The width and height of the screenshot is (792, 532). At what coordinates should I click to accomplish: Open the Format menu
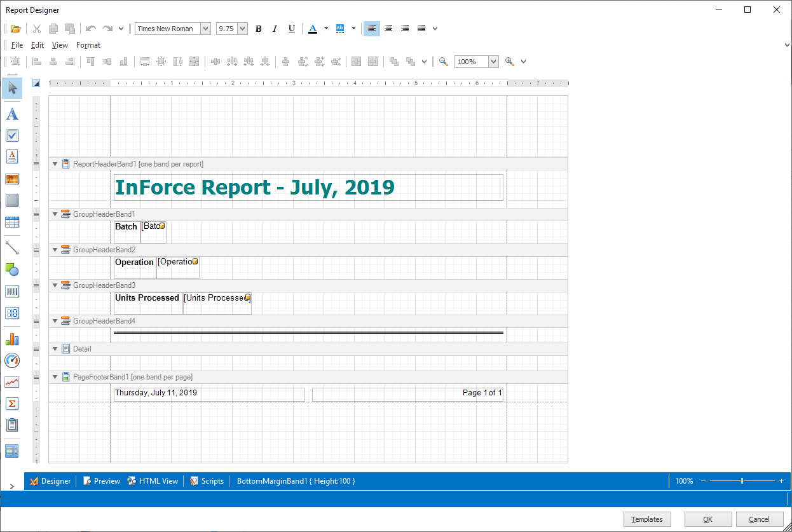click(88, 44)
